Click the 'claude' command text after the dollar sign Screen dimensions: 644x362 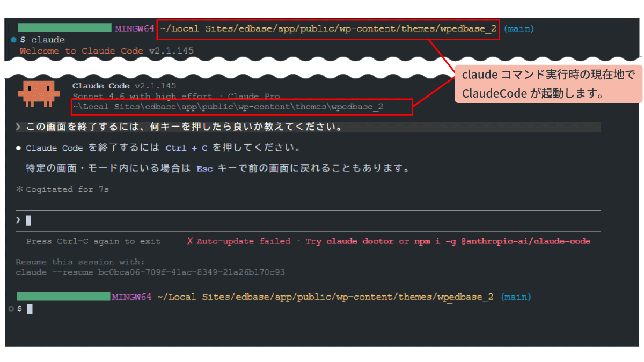point(48,40)
